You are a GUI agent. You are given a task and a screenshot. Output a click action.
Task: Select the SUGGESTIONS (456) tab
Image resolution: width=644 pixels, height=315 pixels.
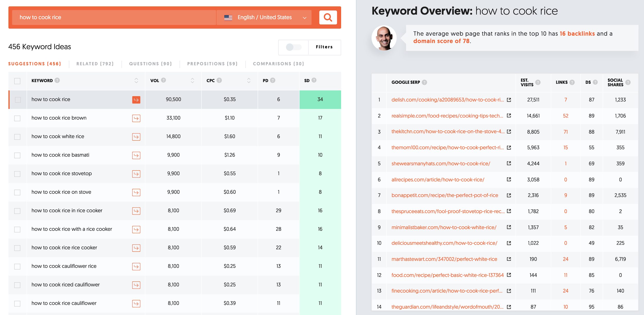(35, 64)
